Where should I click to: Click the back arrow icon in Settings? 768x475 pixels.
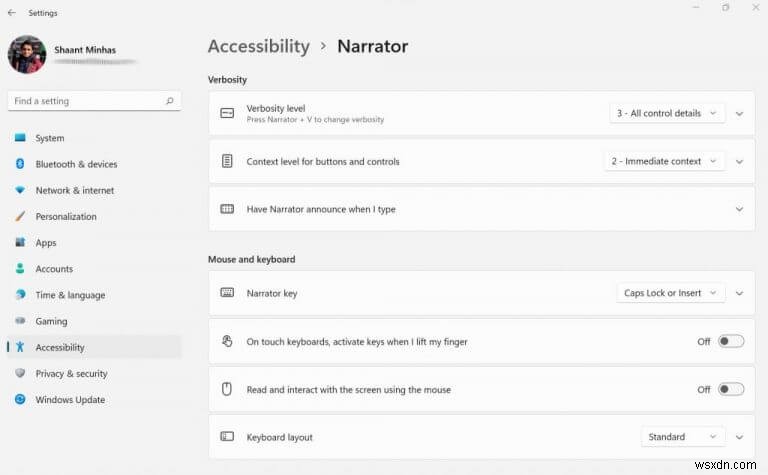coord(11,13)
